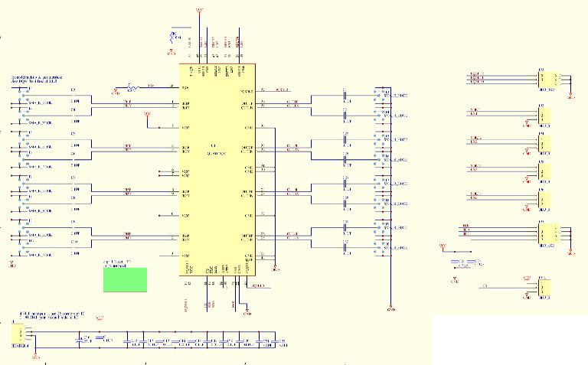Select the bottom-most header connector on the right
Screen dimensions: 588x365
coord(544,288)
